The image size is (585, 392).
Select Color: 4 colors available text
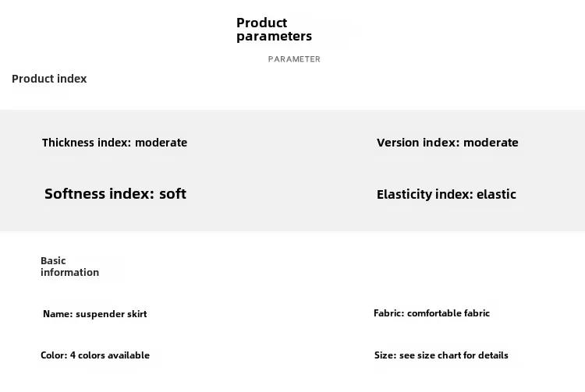click(x=95, y=355)
